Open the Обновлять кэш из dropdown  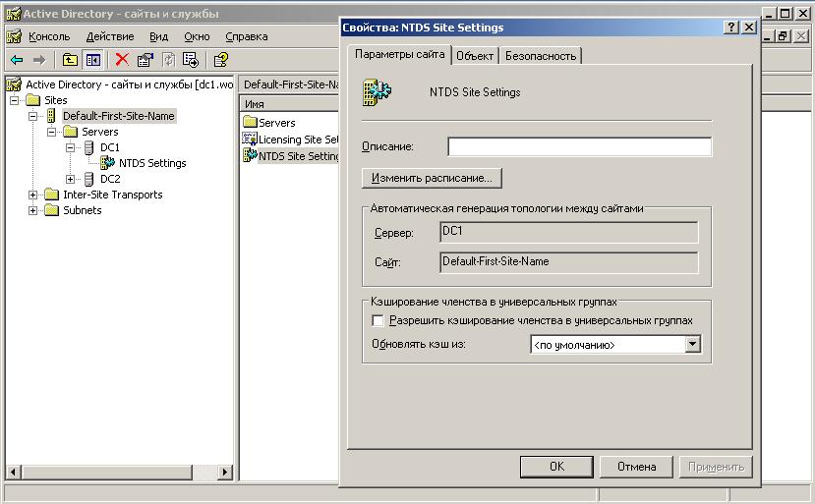coord(692,344)
